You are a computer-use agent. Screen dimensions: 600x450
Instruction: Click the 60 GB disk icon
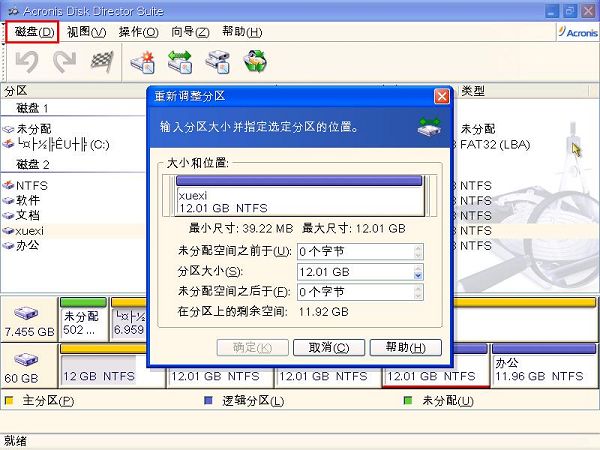(x=26, y=360)
